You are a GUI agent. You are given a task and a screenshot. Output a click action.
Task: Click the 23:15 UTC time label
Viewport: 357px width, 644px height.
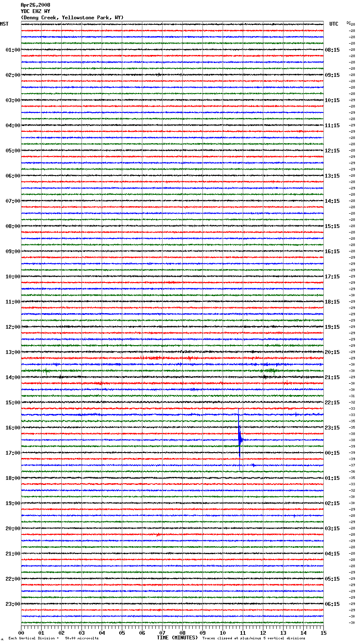(332, 428)
